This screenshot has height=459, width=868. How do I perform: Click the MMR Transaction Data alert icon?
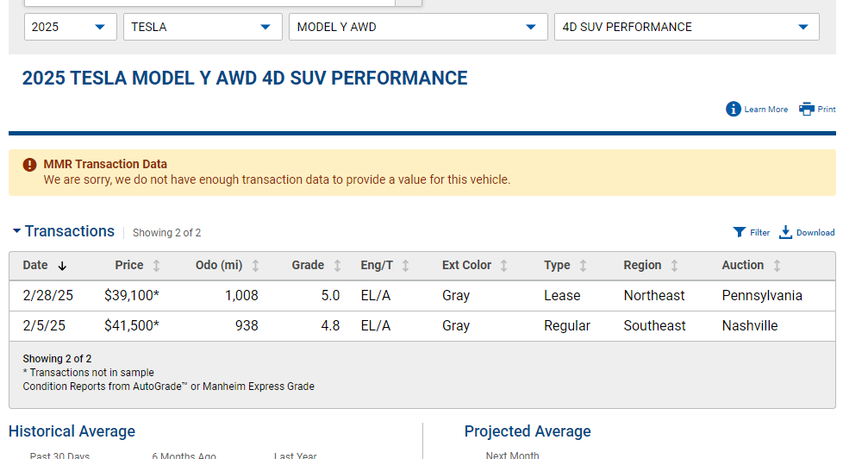tap(29, 165)
